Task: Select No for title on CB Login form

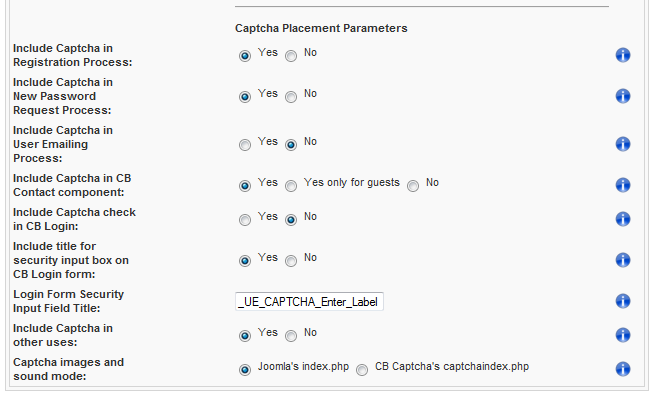Action: click(291, 261)
